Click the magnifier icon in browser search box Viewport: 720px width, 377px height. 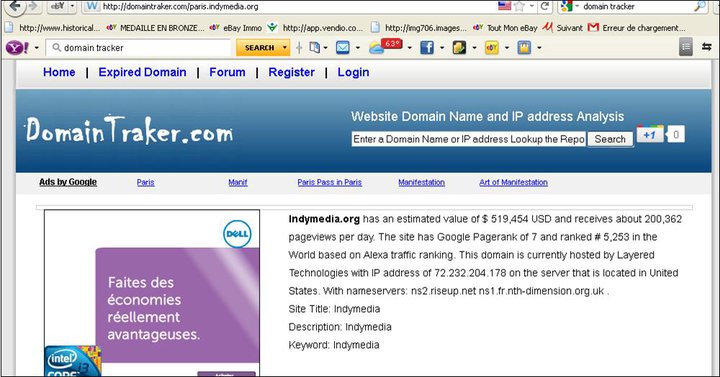pos(700,6)
